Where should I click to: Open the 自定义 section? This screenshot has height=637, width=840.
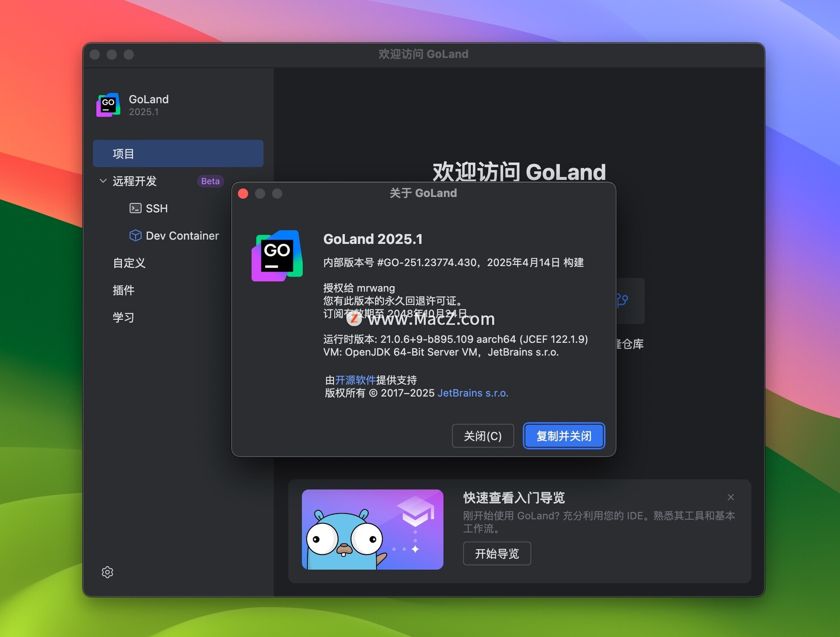(129, 262)
